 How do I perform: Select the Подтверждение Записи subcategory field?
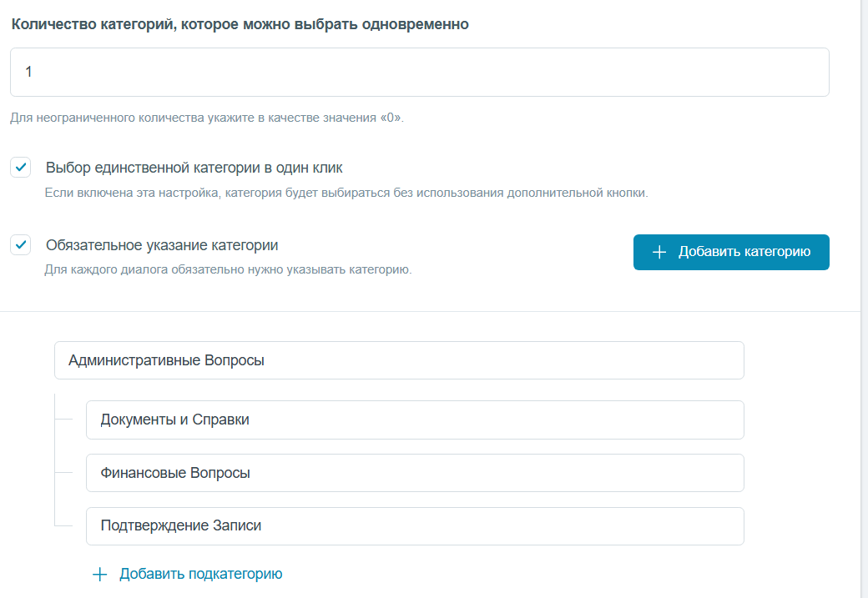coord(414,526)
